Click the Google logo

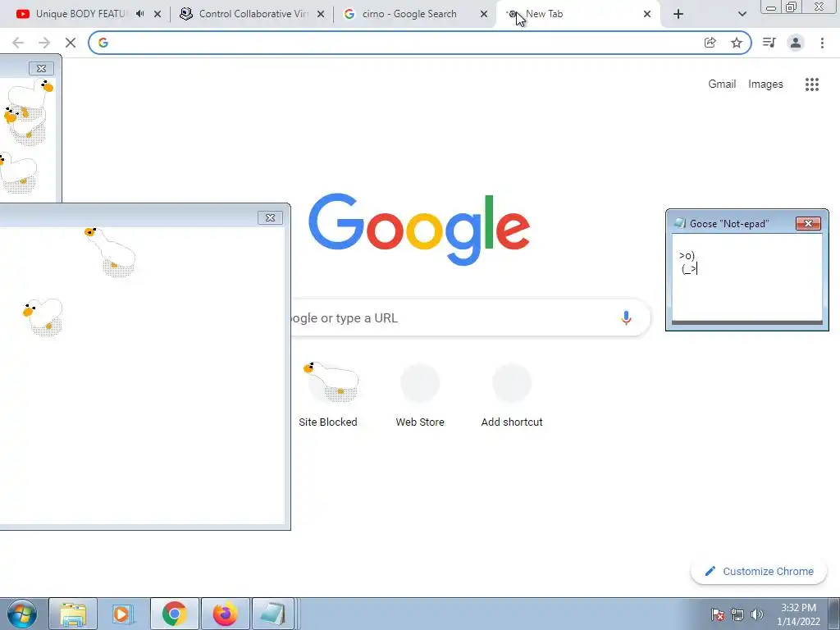[x=419, y=230]
